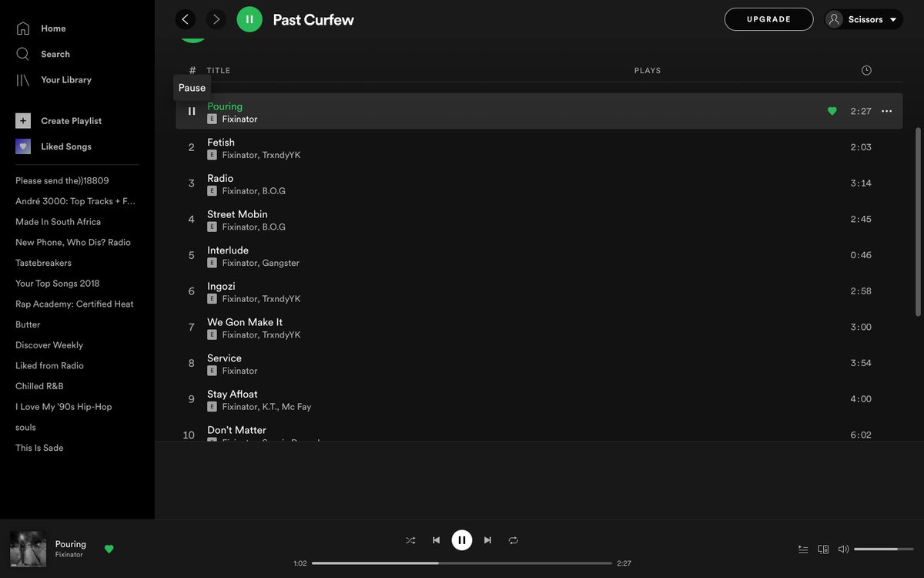The height and width of the screenshot is (578, 924).
Task: Open Your Top Songs 2018 playlist
Action: 58,284
